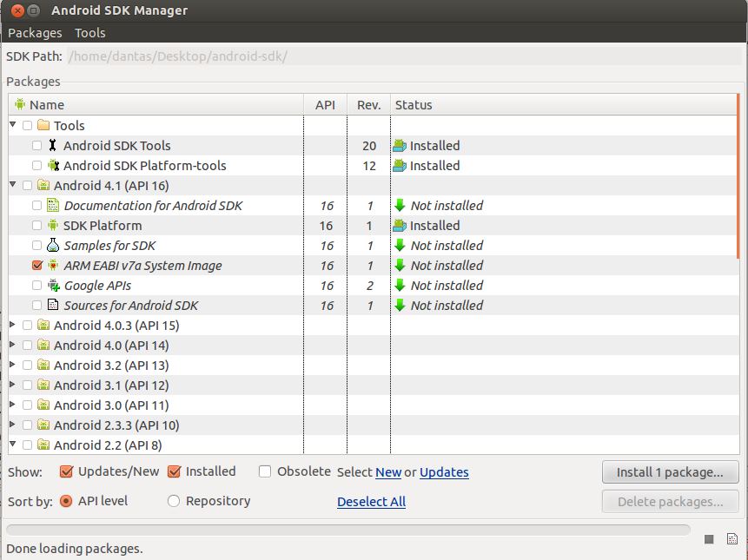
Task: Collapse the Android 4.1 (API 16) group
Action: pyautogui.click(x=13, y=185)
